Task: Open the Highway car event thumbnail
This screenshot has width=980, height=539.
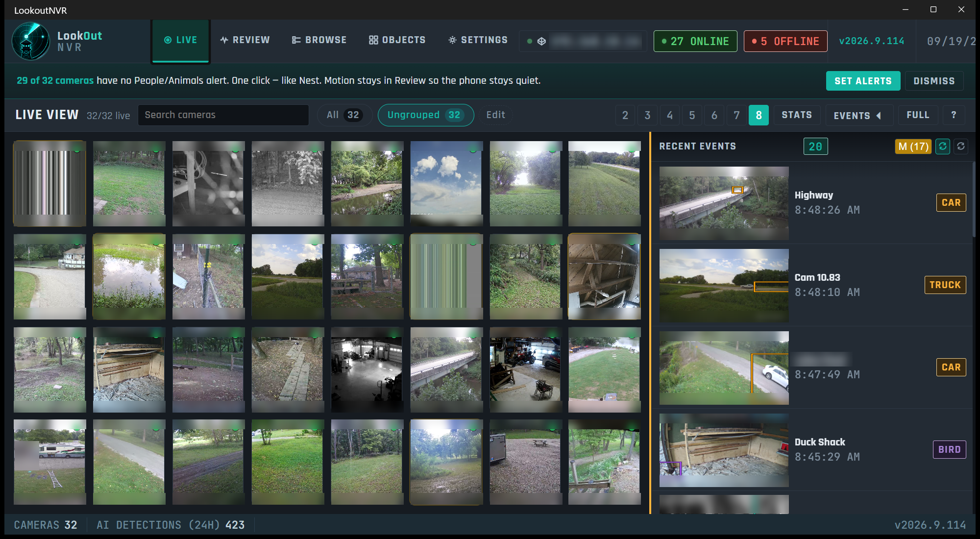Action: [x=724, y=203]
